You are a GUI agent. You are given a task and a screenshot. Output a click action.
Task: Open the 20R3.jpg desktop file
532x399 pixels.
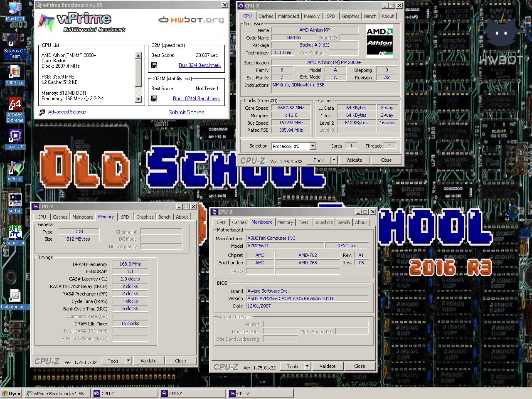pyautogui.click(x=15, y=76)
